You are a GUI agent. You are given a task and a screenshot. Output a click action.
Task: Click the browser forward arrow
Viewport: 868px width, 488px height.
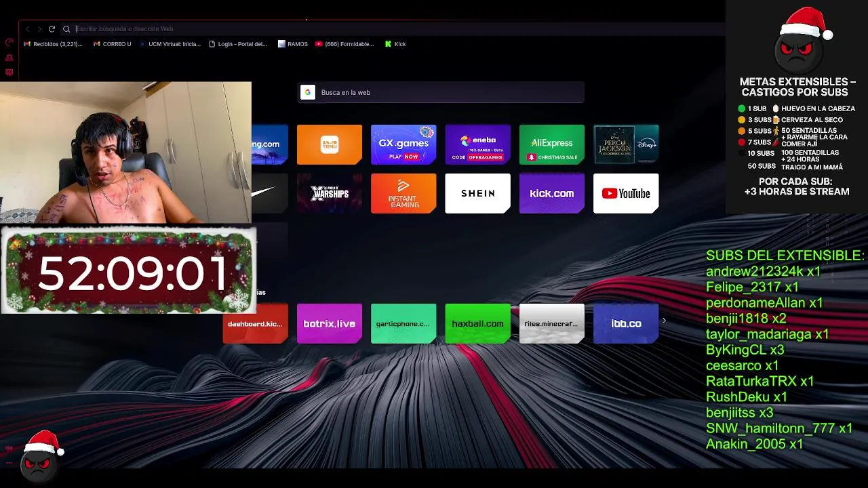[39, 29]
